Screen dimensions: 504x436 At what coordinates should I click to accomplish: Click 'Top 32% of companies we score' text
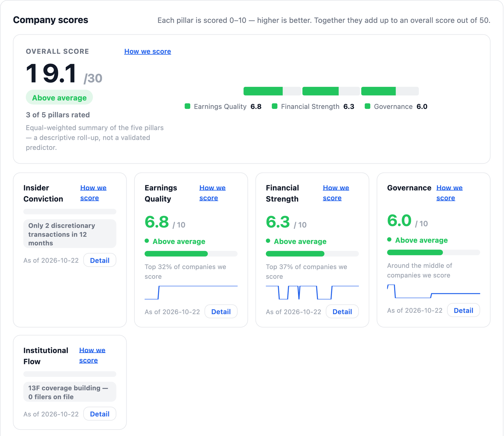[185, 271]
